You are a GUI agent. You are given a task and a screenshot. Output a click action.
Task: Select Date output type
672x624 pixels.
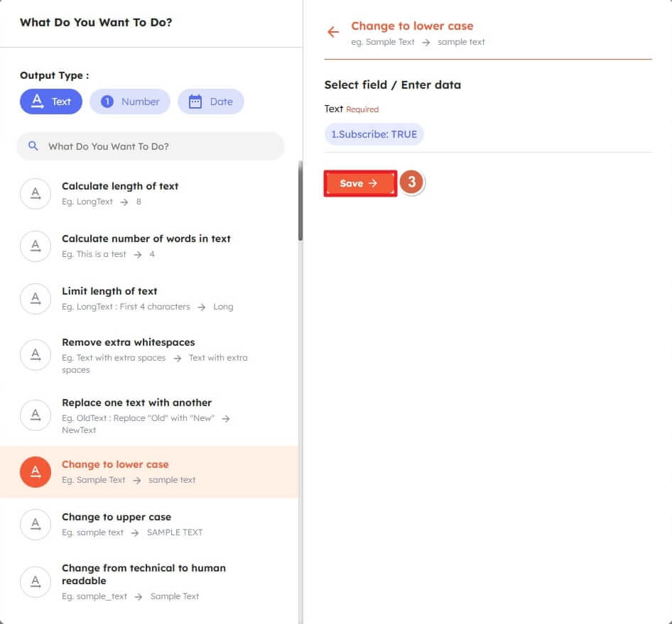pos(211,102)
